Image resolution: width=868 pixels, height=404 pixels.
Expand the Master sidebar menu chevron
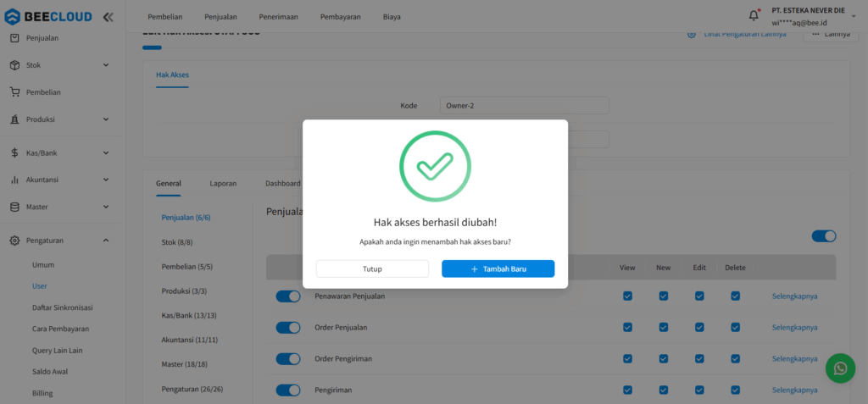(106, 207)
